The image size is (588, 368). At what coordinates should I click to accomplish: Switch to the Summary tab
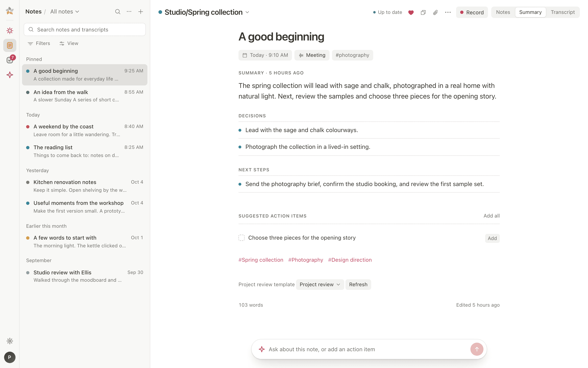(x=530, y=12)
